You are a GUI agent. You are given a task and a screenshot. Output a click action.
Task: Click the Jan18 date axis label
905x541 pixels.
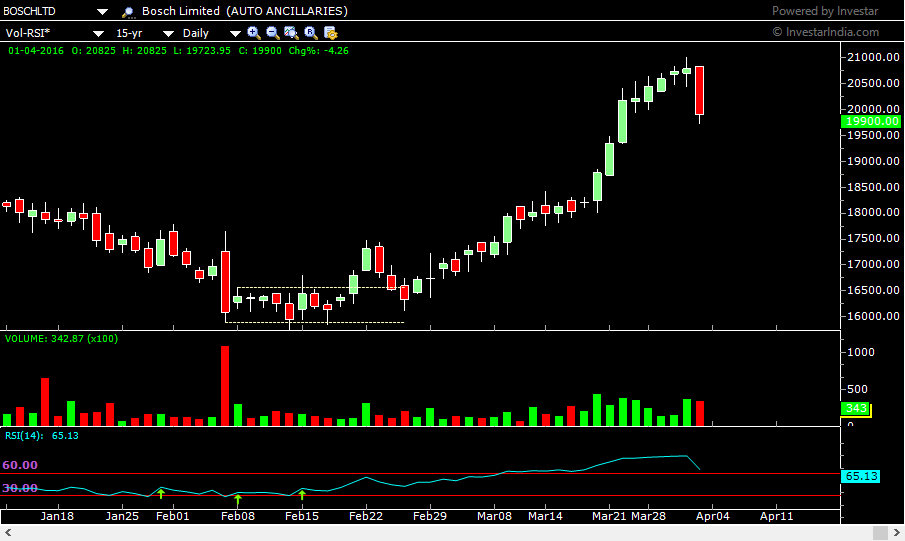click(x=57, y=516)
